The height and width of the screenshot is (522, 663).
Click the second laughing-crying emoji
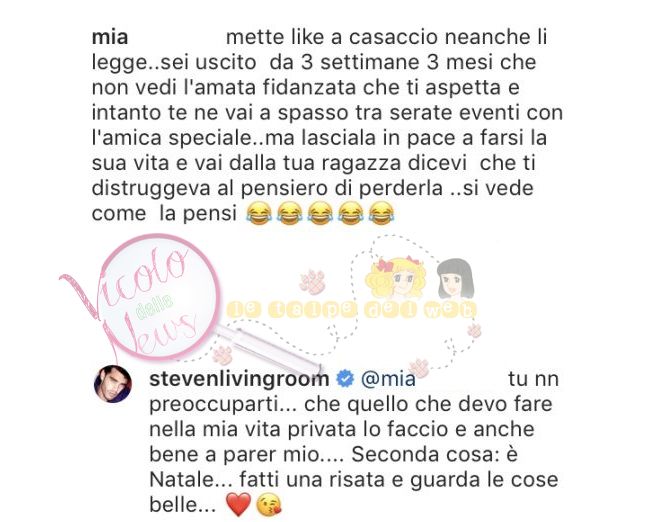coord(290,213)
